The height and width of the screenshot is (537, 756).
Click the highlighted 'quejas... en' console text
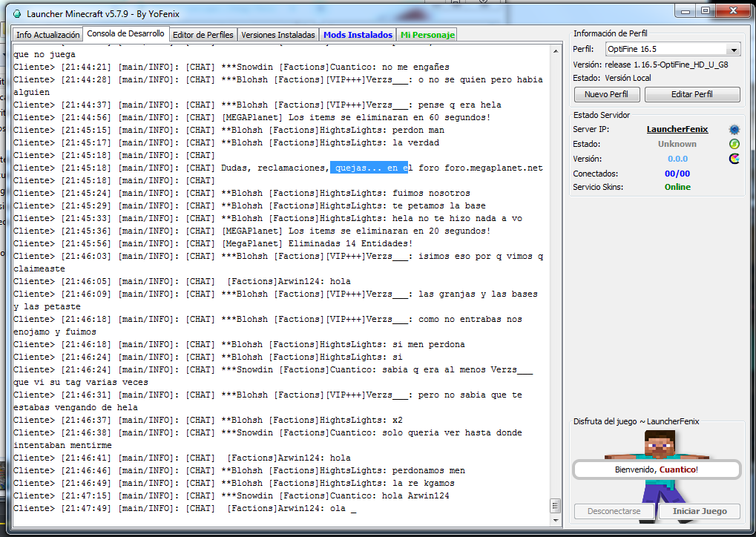point(369,168)
